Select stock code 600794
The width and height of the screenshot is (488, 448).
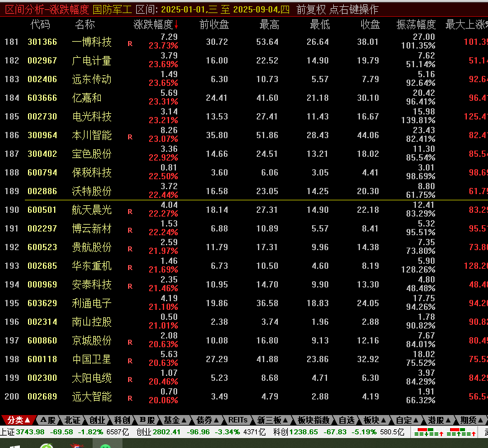pyautogui.click(x=42, y=172)
